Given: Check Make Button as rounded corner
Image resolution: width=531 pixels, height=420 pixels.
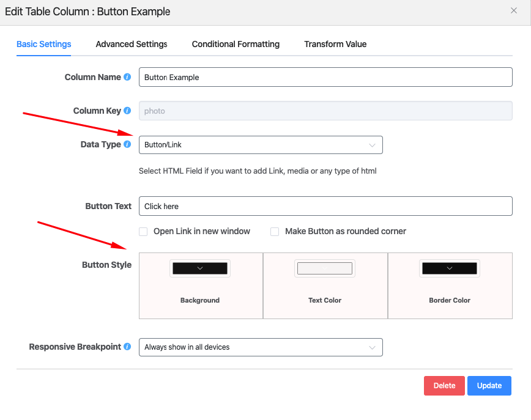Looking at the screenshot, I should click(x=275, y=232).
